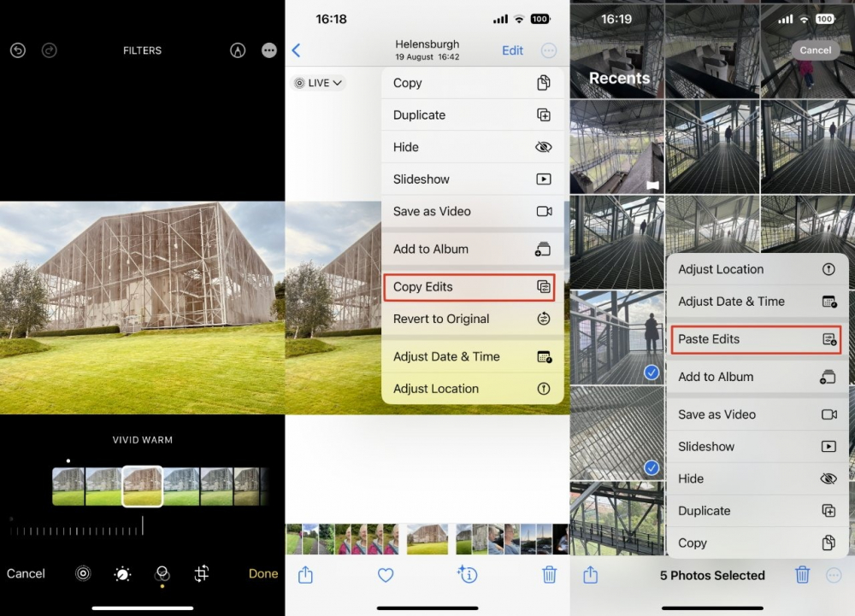The width and height of the screenshot is (855, 616).
Task: Click the undo arrow in the editor
Action: click(x=17, y=50)
